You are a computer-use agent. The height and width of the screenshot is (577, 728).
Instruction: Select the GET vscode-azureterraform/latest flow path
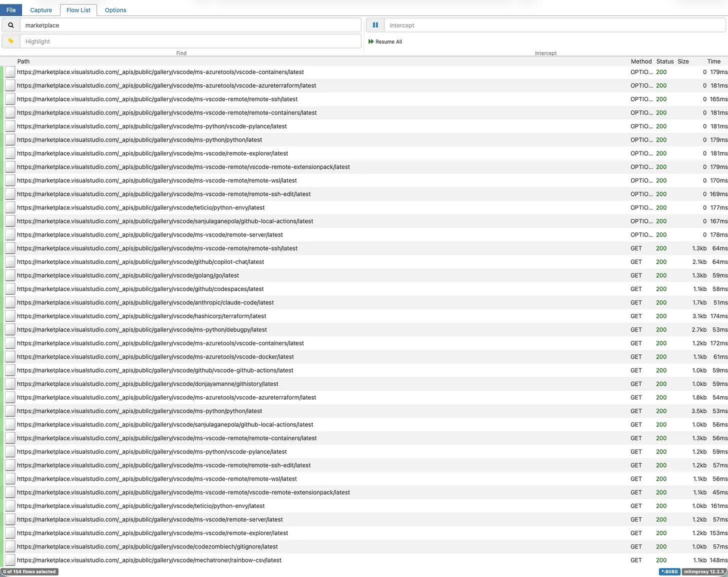pos(166,397)
